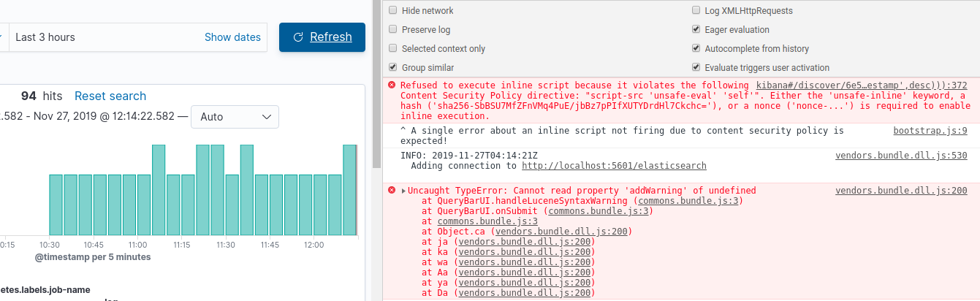Click the 'INFO: 2019-11-27T04:14:21Z' log text
This screenshot has height=301, width=980.
(469, 156)
